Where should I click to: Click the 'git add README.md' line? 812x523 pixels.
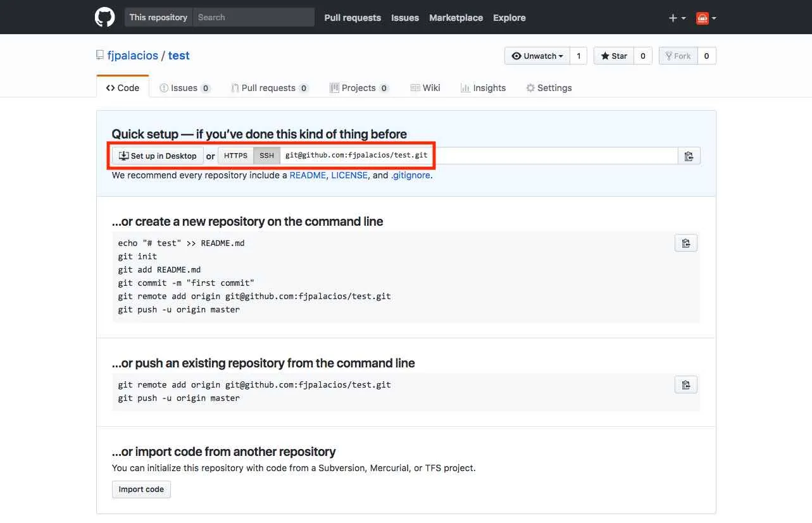[159, 269]
